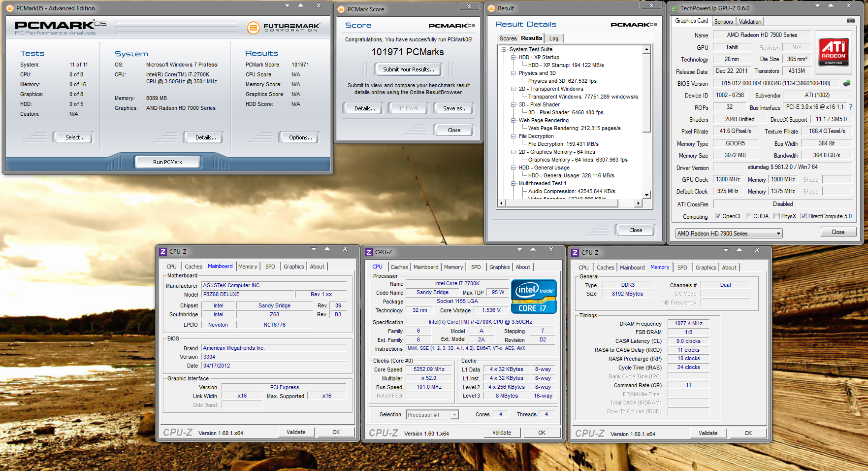The width and height of the screenshot is (868, 471).
Task: Click the Select button under Tests
Action: point(75,137)
